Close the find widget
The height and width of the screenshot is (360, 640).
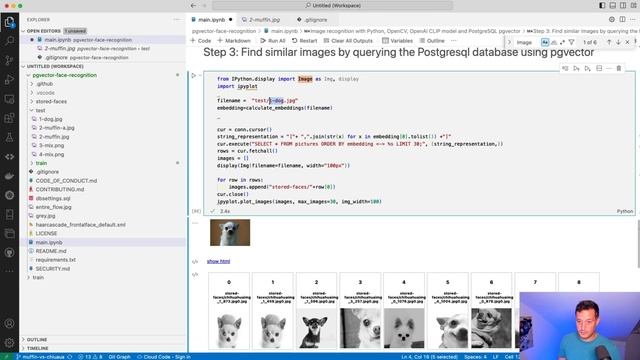(627, 42)
